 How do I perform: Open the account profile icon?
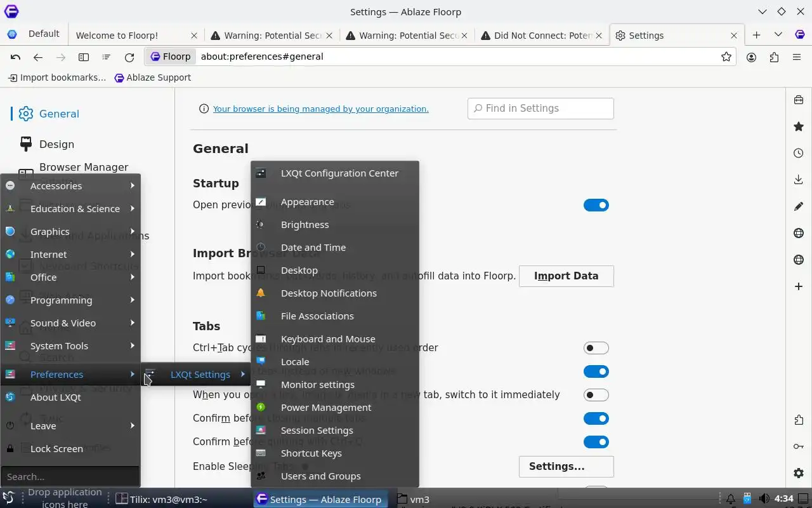[x=752, y=57]
